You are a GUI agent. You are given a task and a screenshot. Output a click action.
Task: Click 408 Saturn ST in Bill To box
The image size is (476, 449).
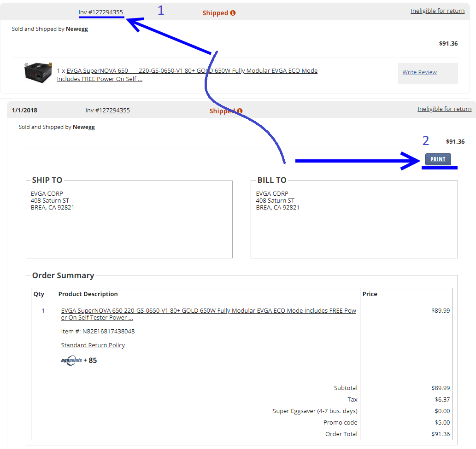[x=275, y=200]
